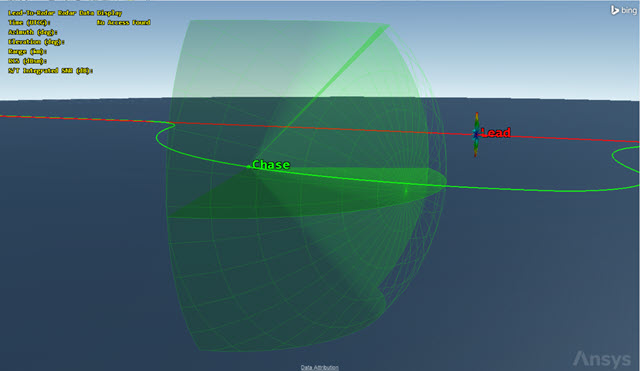This screenshot has width=640, height=371.
Task: Click the Azimuth (deg) data line
Action: click(x=33, y=32)
